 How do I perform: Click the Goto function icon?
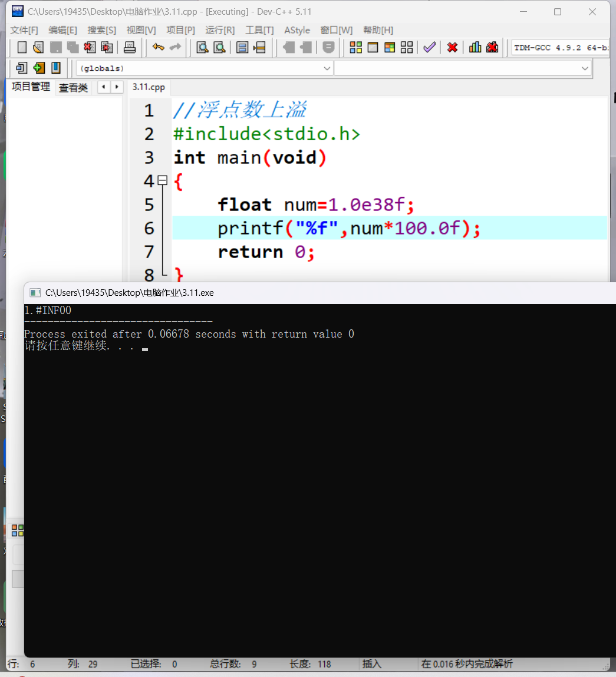(242, 48)
